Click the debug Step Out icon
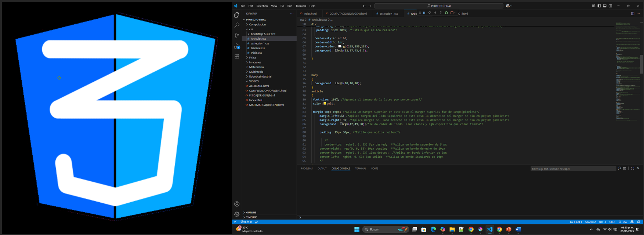 pos(441,13)
